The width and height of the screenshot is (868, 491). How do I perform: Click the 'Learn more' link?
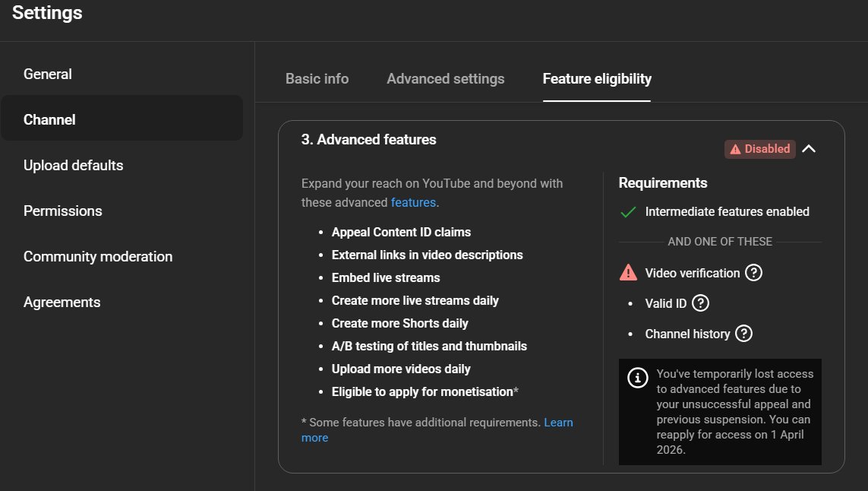[558, 423]
